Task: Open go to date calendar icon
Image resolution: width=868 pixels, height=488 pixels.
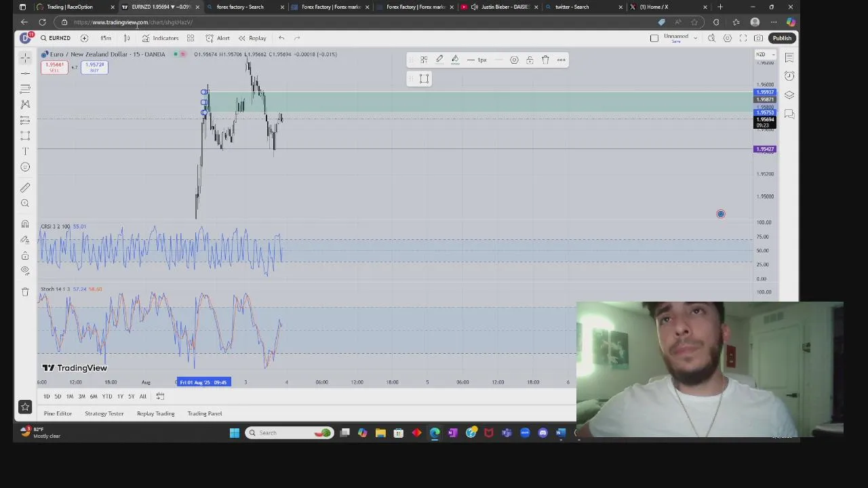Action: tap(160, 396)
